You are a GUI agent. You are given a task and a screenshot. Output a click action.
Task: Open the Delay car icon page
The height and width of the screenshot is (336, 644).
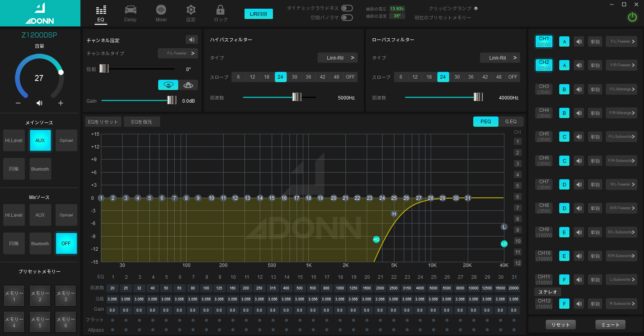(130, 10)
